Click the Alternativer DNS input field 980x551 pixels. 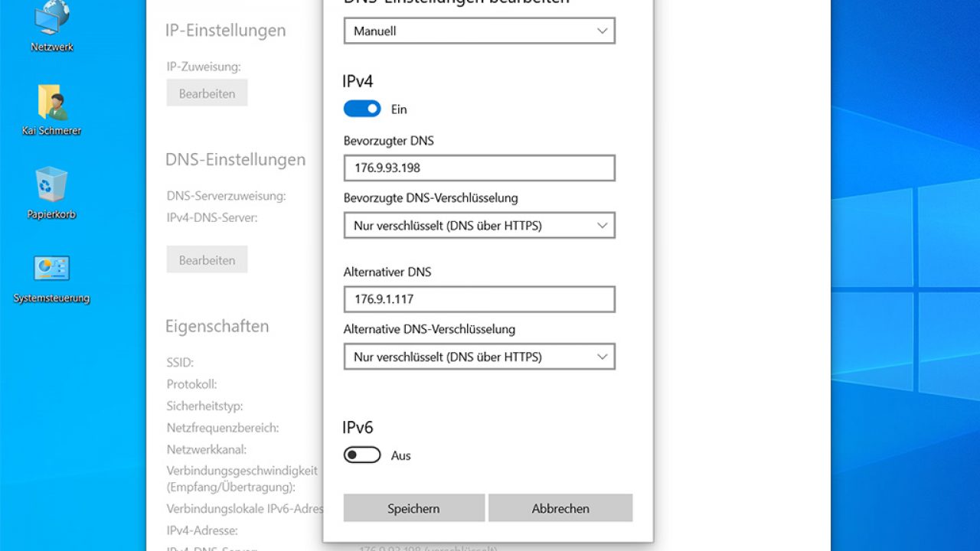479,299
